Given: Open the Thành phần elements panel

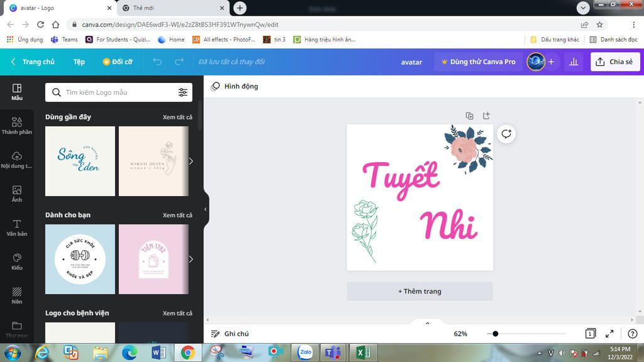Looking at the screenshot, I should [x=17, y=126].
